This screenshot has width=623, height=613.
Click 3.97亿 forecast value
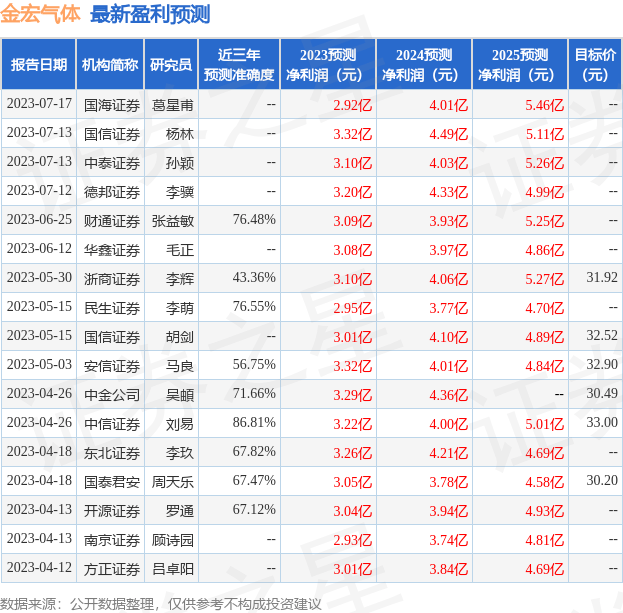click(449, 250)
